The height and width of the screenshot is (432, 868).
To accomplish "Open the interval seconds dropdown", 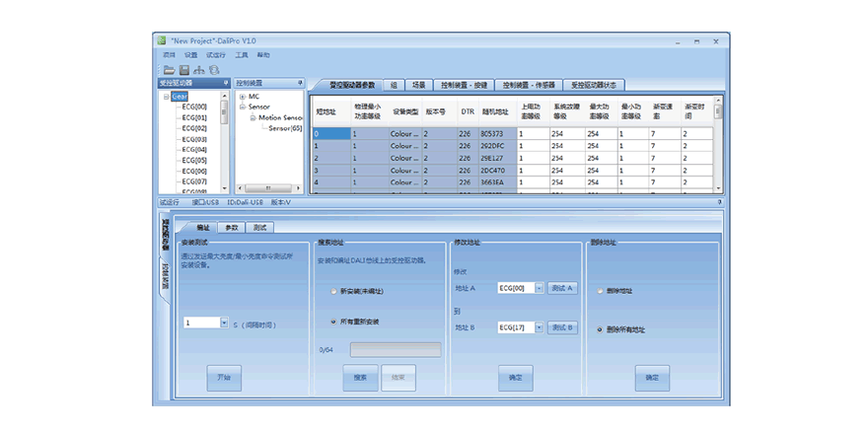I will (224, 323).
